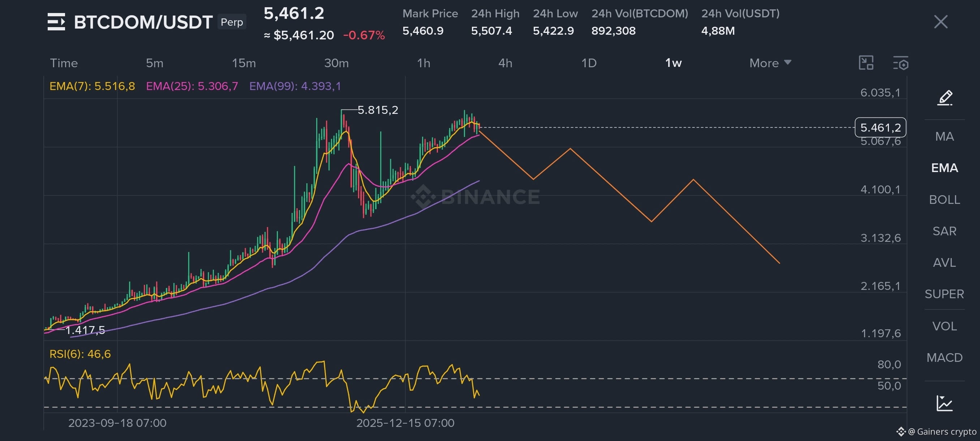Click the 1.417,5 low price marker
Image resolution: width=980 pixels, height=441 pixels.
coord(85,330)
